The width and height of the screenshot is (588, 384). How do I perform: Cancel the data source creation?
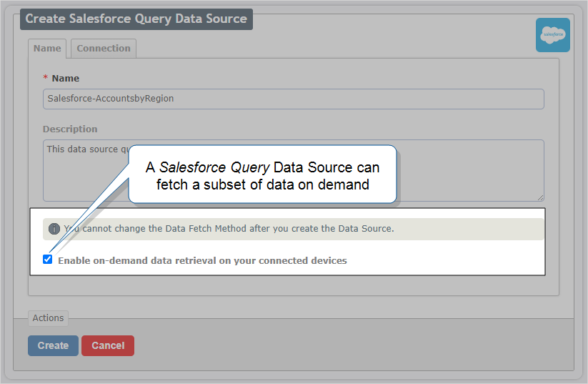(107, 345)
